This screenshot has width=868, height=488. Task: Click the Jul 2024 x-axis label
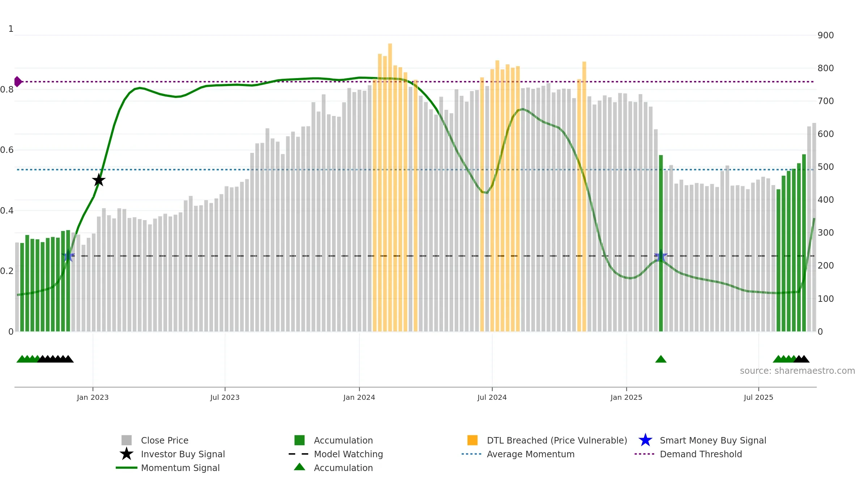click(492, 398)
